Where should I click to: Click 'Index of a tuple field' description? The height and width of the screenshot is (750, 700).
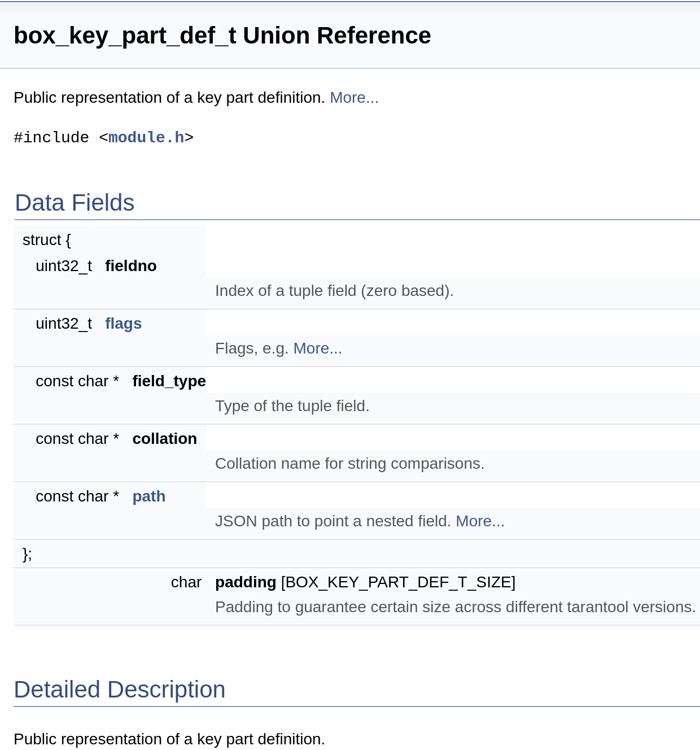[334, 291]
